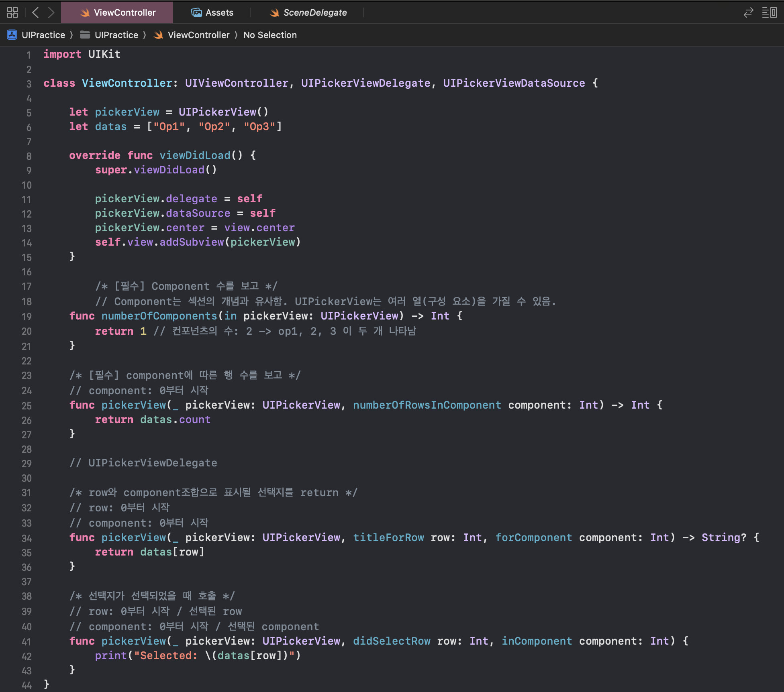Switch to the ViewController tab
This screenshot has width=784, height=692.
point(124,12)
